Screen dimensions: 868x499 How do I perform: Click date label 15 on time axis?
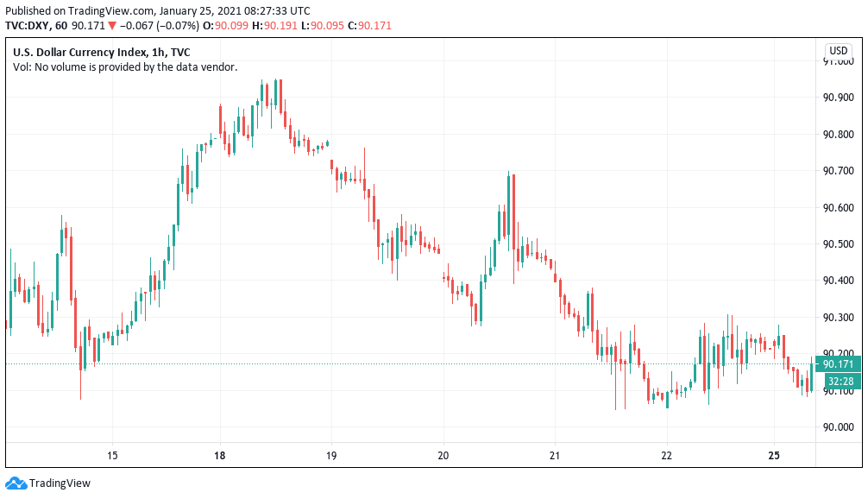point(112,455)
